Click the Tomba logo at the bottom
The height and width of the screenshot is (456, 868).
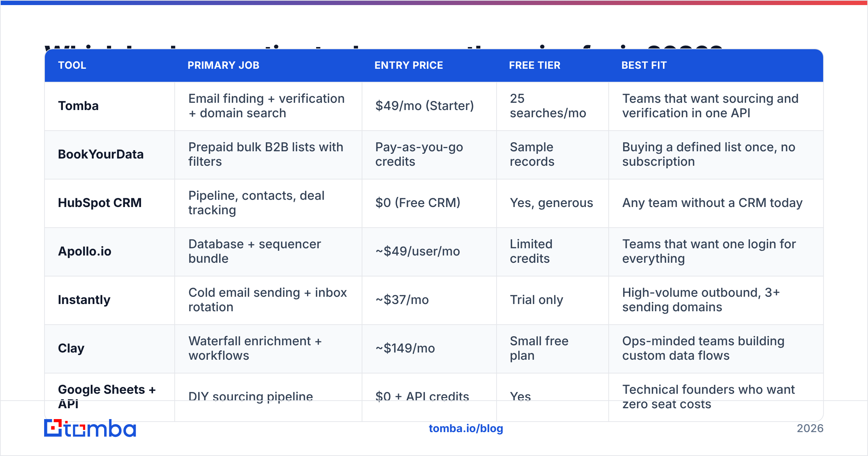pos(90,428)
